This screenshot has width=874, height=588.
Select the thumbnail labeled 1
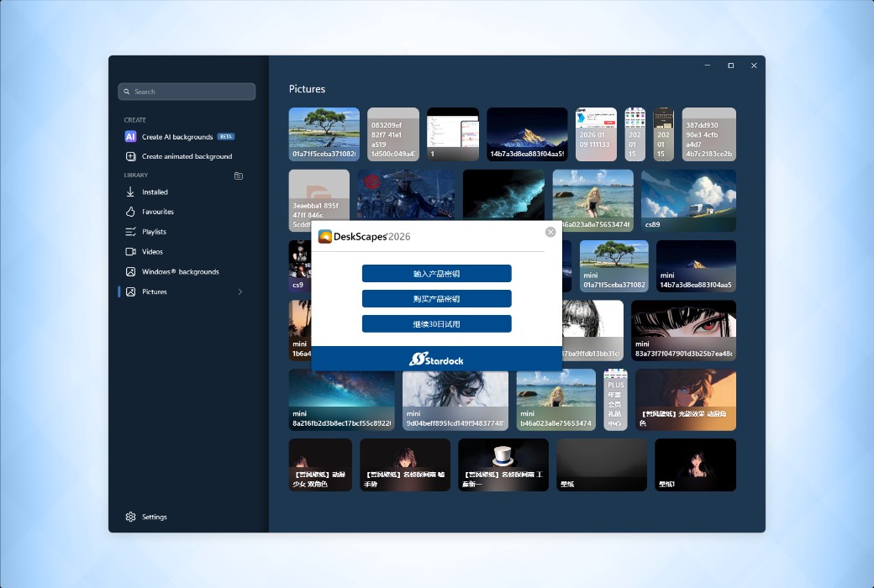pyautogui.click(x=453, y=134)
